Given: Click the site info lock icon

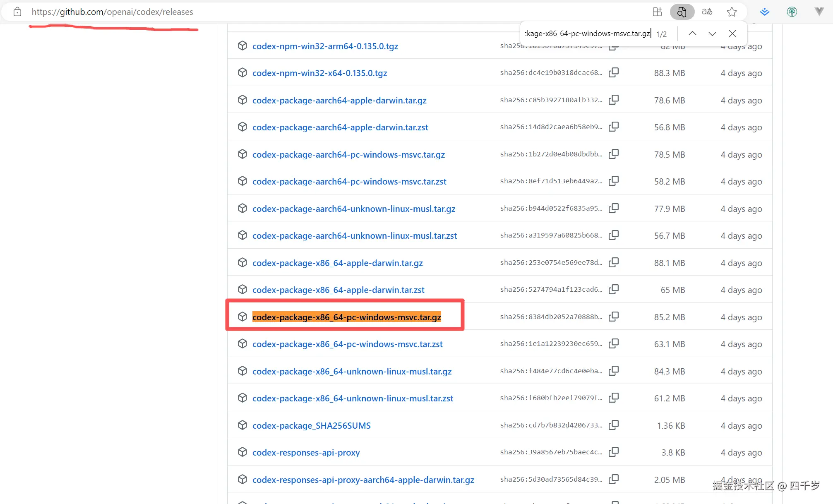Looking at the screenshot, I should 17,12.
